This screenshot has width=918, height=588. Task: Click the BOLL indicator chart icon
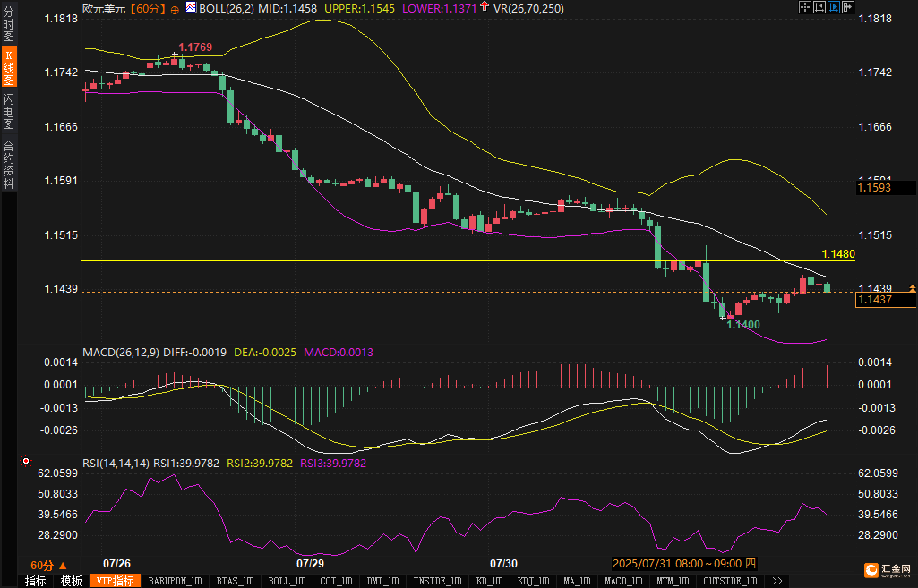[191, 7]
